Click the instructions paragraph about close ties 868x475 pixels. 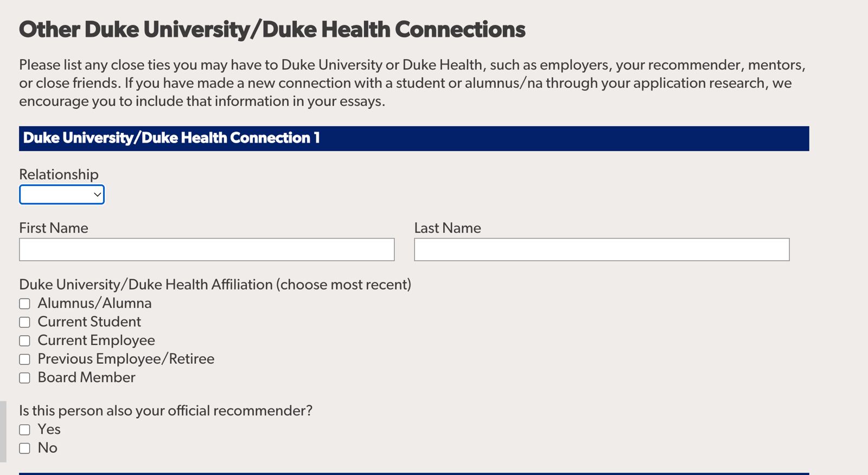[x=412, y=83]
